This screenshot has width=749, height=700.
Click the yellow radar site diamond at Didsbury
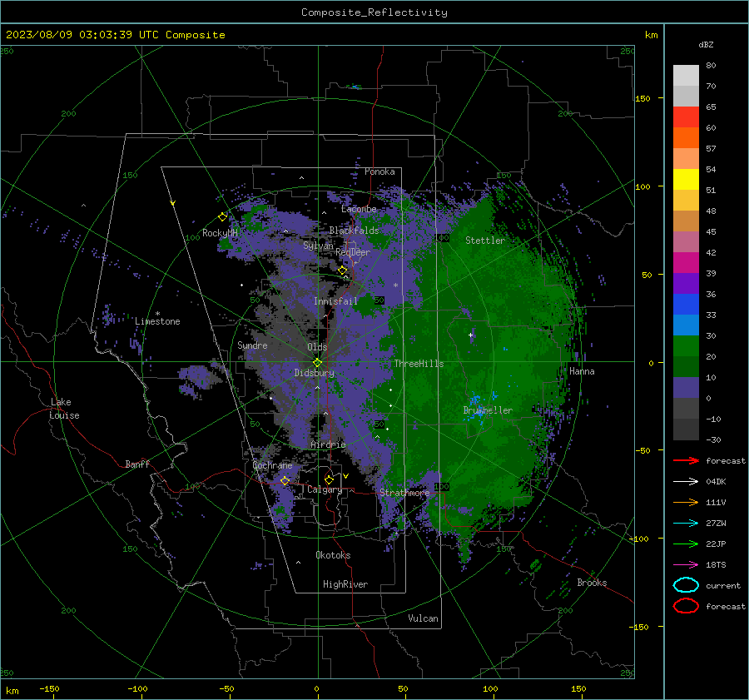317,362
